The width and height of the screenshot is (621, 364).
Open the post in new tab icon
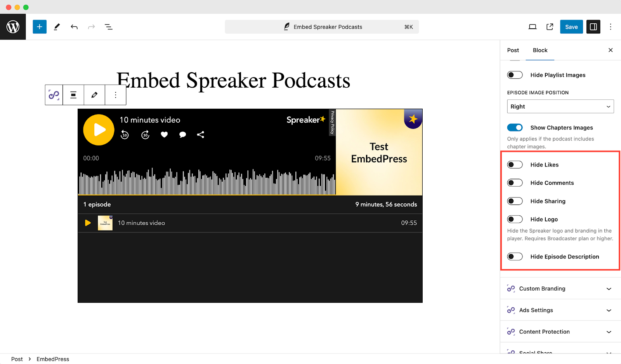coord(550,27)
